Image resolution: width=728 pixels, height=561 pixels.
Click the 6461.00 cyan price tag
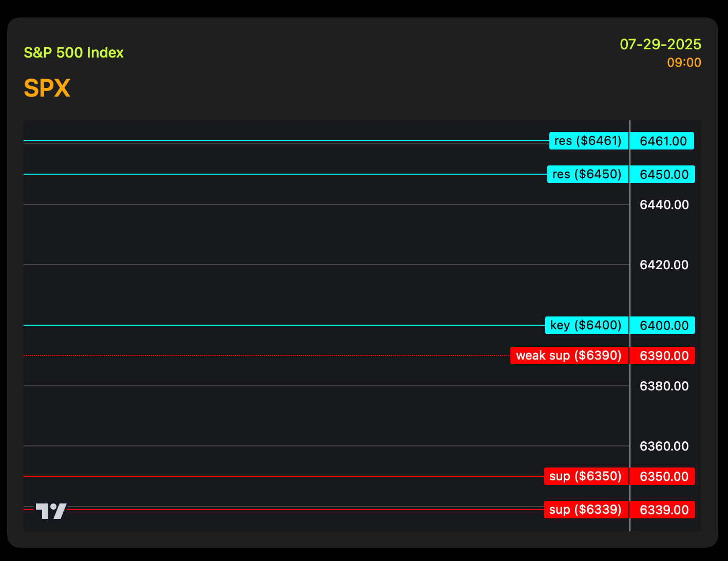point(662,141)
